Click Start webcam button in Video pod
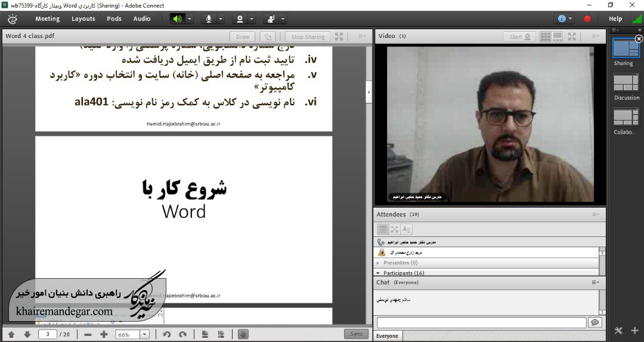This screenshot has height=342, width=644. tap(519, 36)
